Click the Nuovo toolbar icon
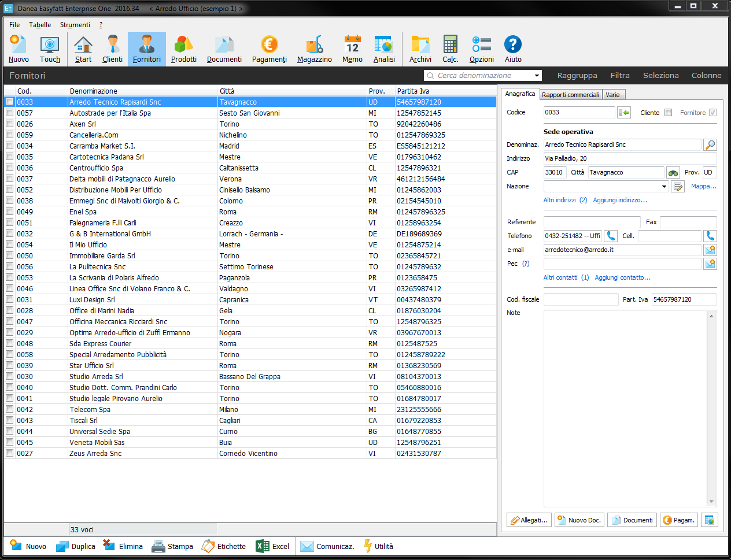 pos(19,49)
